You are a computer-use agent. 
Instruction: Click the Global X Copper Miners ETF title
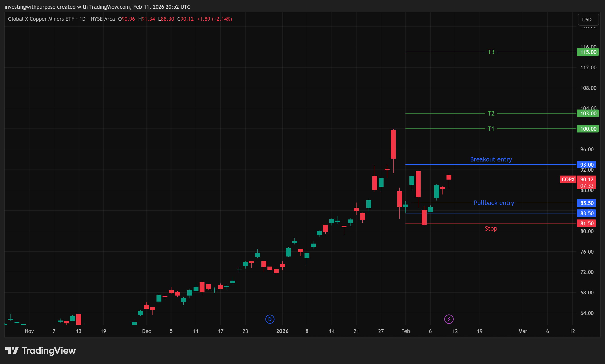[41, 19]
